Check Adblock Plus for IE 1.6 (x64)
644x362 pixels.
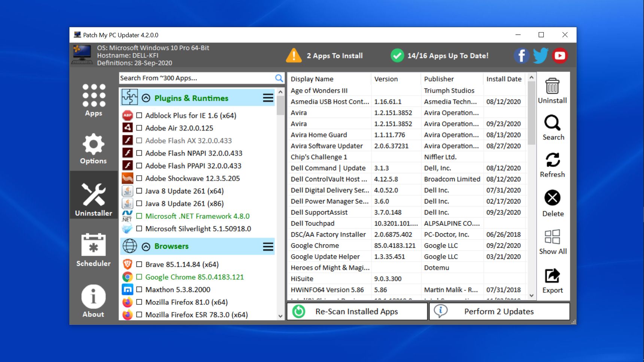click(139, 116)
